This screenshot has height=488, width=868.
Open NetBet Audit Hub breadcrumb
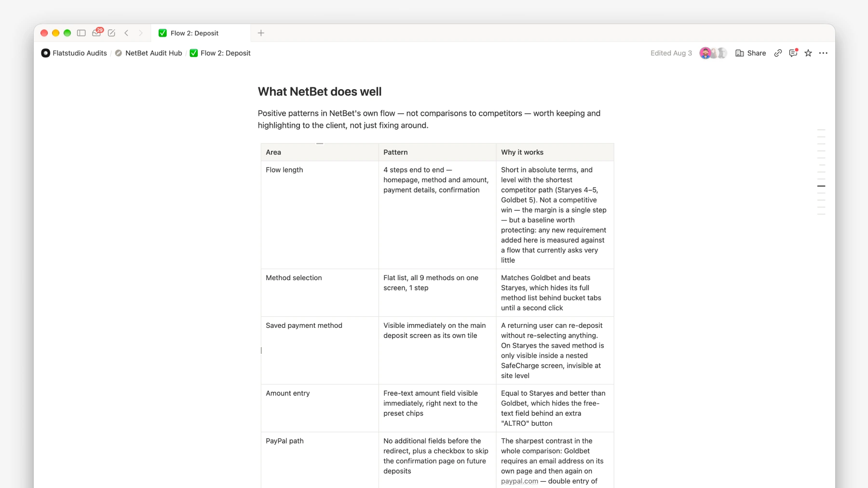[154, 53]
